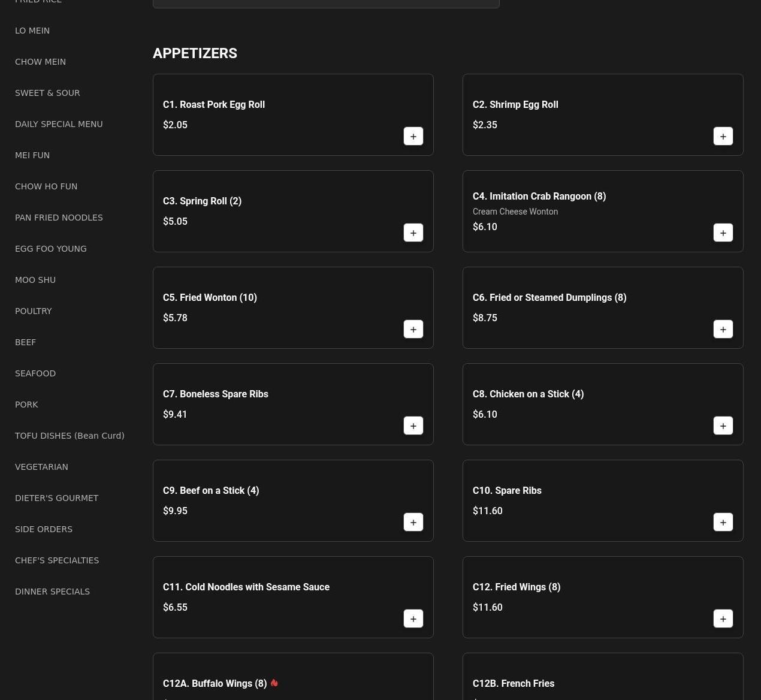Open the Mei Fun category

coord(32,155)
